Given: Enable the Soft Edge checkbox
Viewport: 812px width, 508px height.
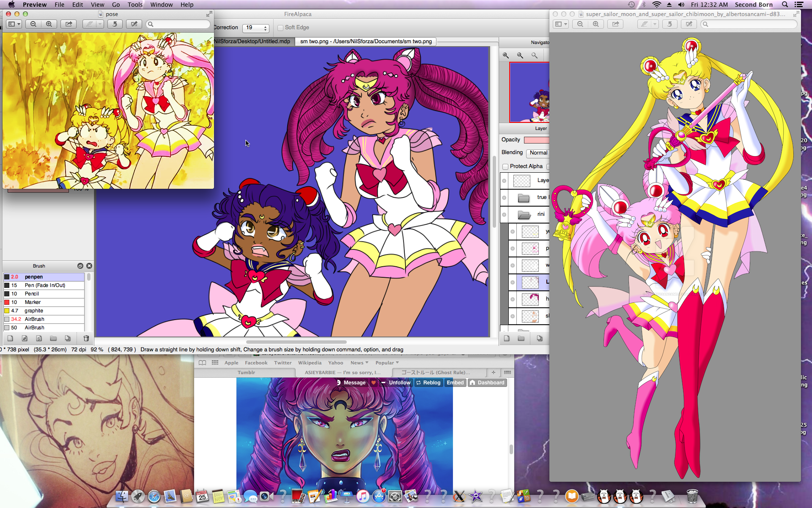Looking at the screenshot, I should 280,28.
